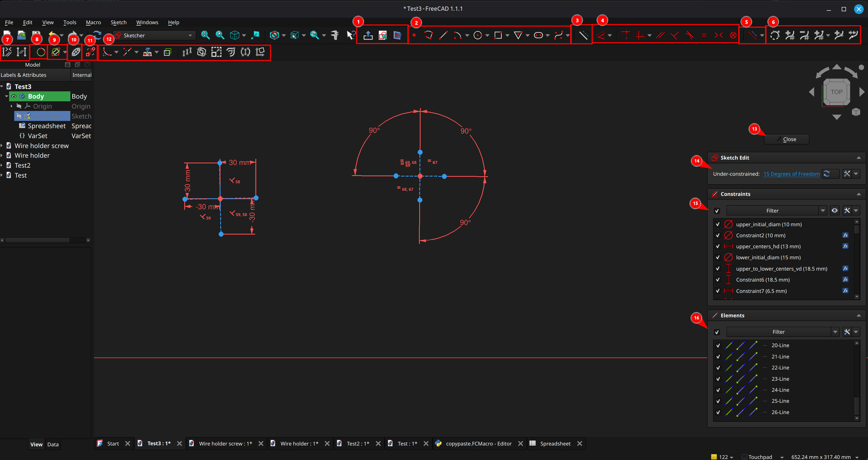The image size is (868, 460).
Task: Uncheck the Constraint7 (6.5 mm) checkbox
Action: [x=718, y=291]
